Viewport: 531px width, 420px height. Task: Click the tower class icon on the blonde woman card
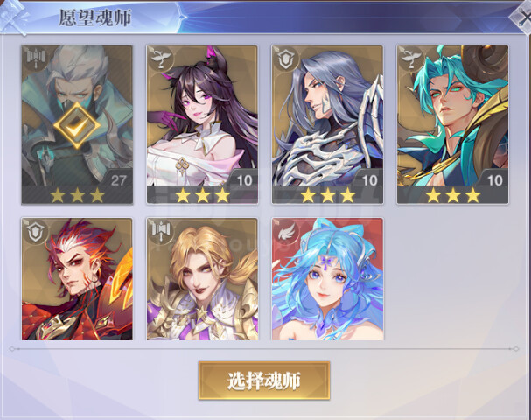point(160,230)
